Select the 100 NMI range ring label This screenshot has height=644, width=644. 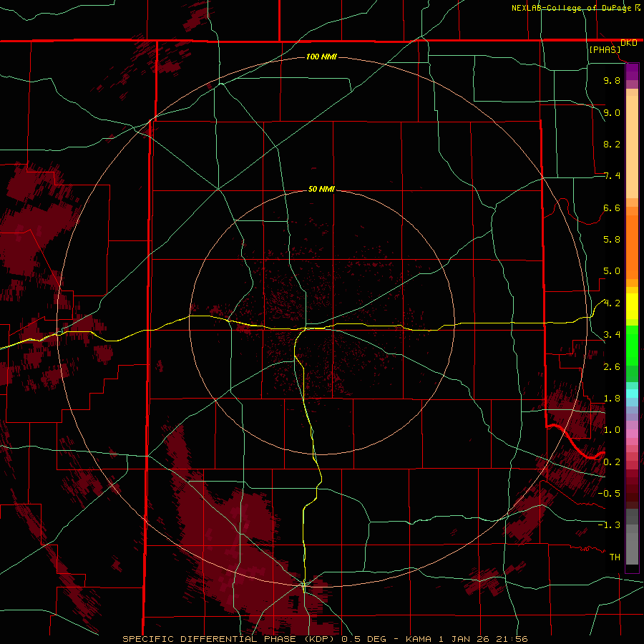click(x=321, y=57)
